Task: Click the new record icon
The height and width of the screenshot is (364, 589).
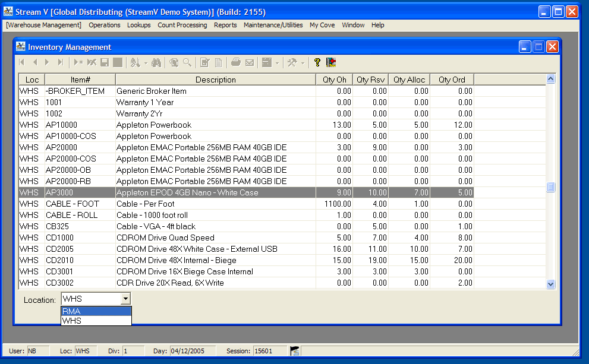Action: click(78, 62)
